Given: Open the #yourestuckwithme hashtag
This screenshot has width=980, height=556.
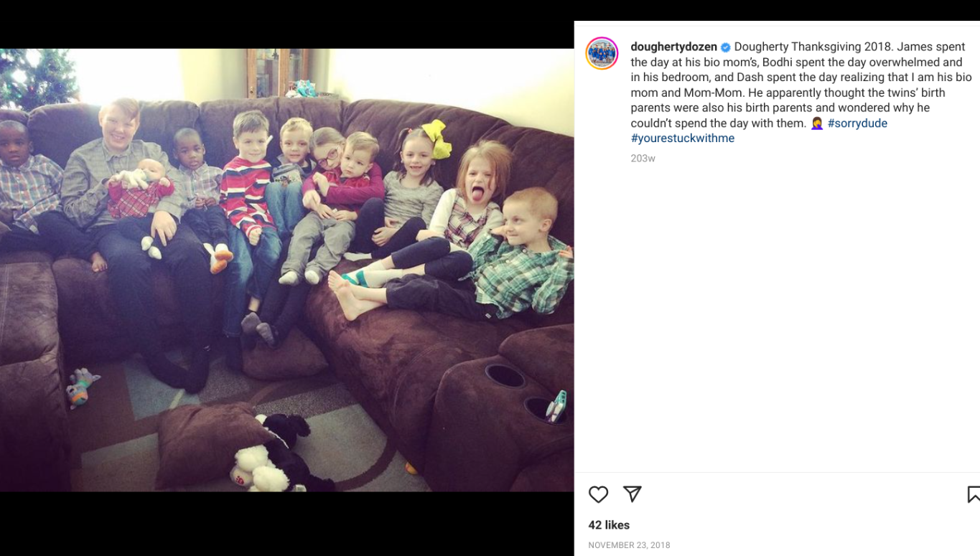Looking at the screenshot, I should click(x=682, y=138).
